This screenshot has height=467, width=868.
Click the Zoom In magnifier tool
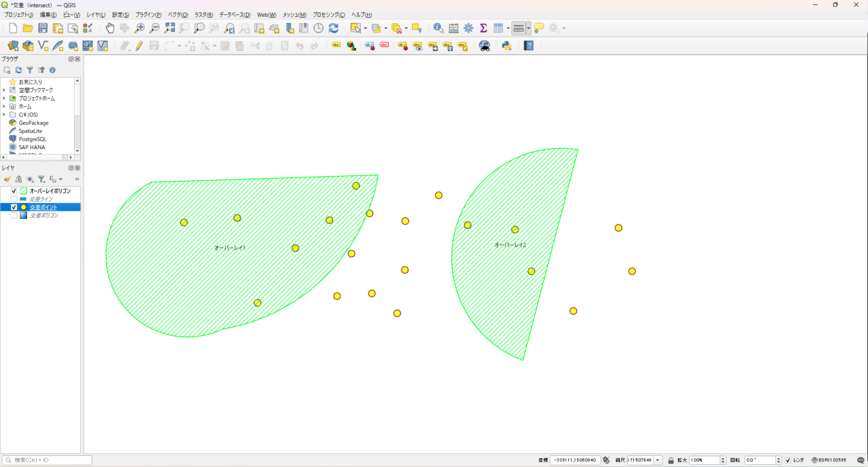click(140, 28)
